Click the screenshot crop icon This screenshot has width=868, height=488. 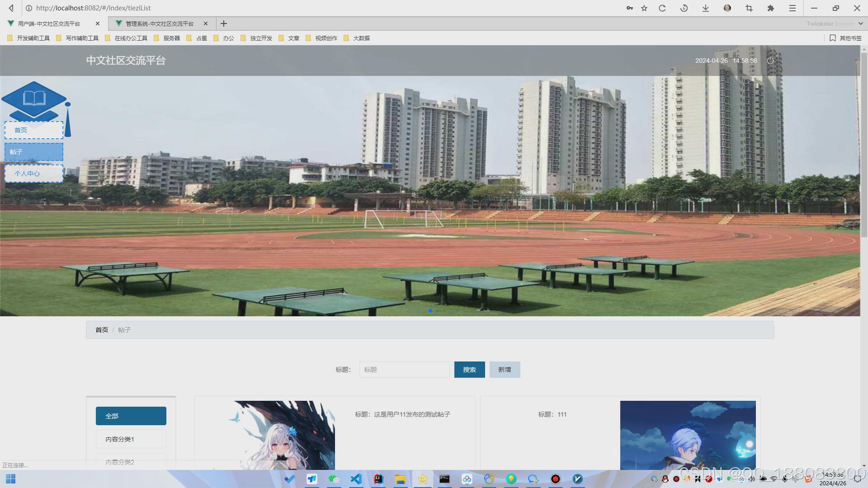coord(749,8)
